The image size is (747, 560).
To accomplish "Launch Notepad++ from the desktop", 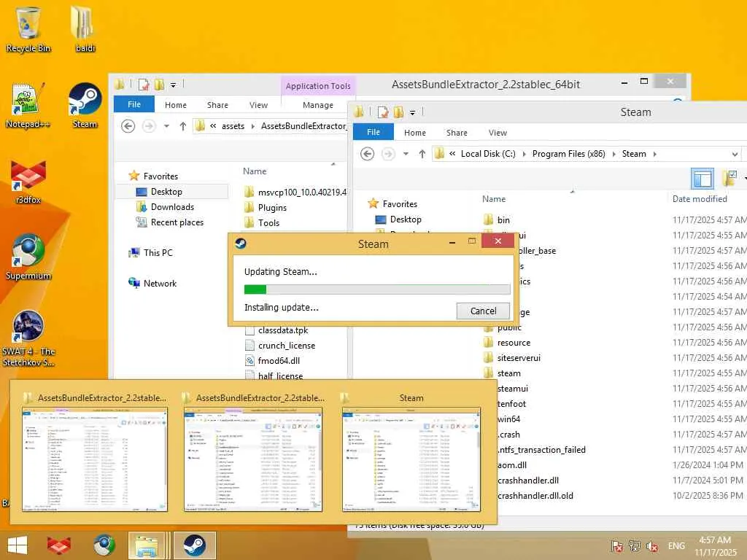I will pyautogui.click(x=28, y=106).
